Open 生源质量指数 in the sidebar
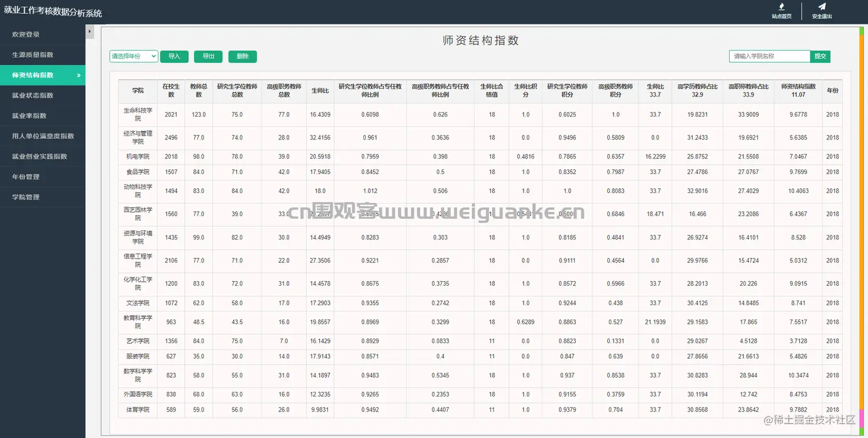Image resolution: width=868 pixels, height=438 pixels. (42, 55)
